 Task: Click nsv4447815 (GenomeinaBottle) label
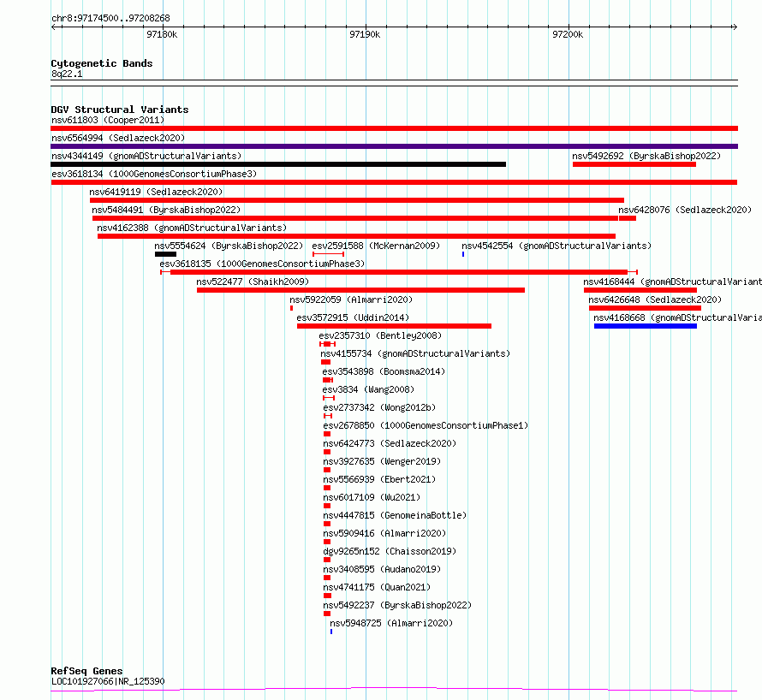395,515
